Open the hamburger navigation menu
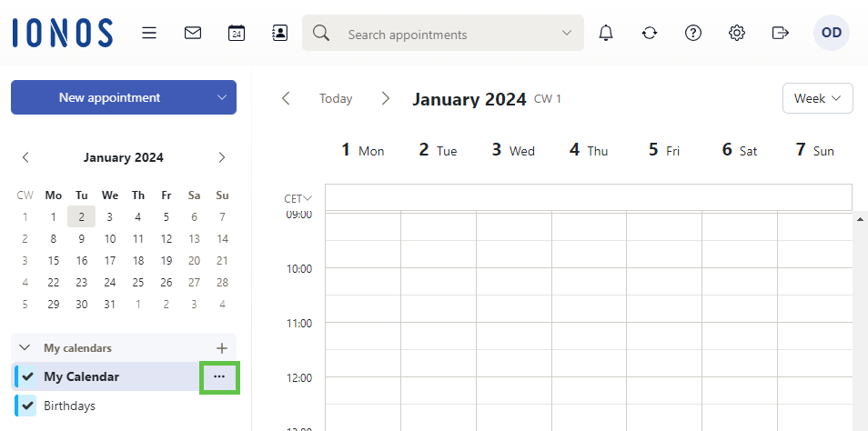Image resolution: width=868 pixels, height=431 pixels. [x=149, y=33]
